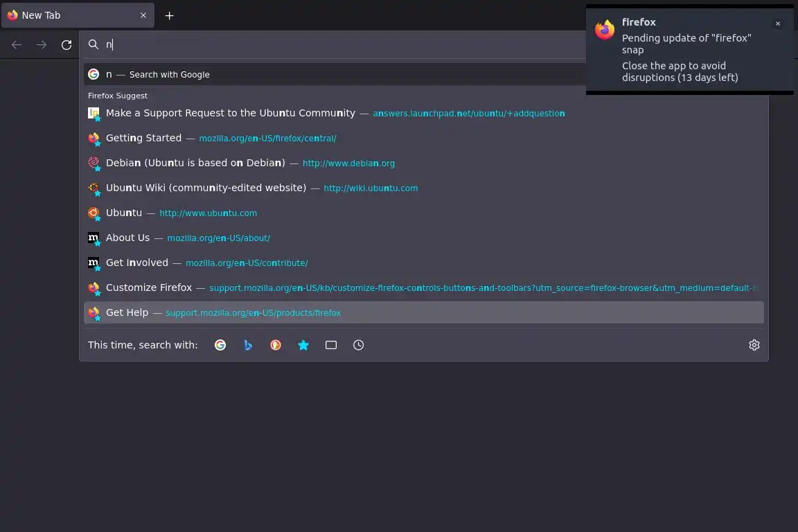Click the magnifier icon in the address bar
The image size is (798, 532).
[x=93, y=44]
